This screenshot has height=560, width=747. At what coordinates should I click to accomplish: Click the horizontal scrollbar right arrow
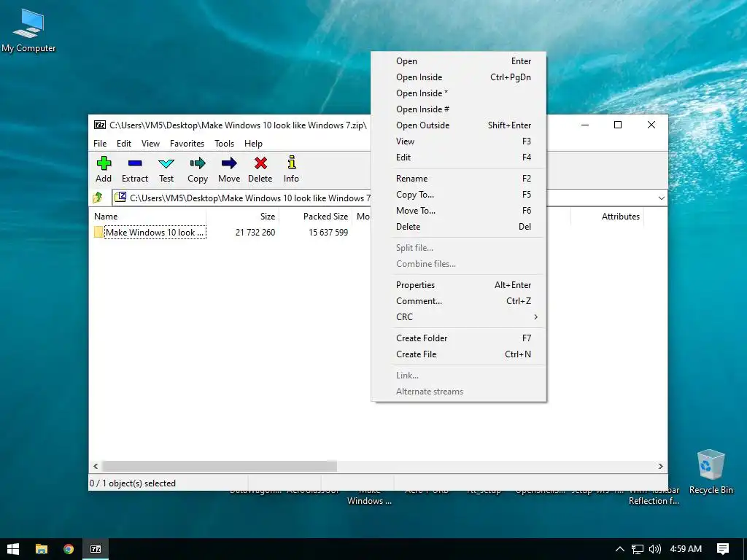click(x=661, y=466)
